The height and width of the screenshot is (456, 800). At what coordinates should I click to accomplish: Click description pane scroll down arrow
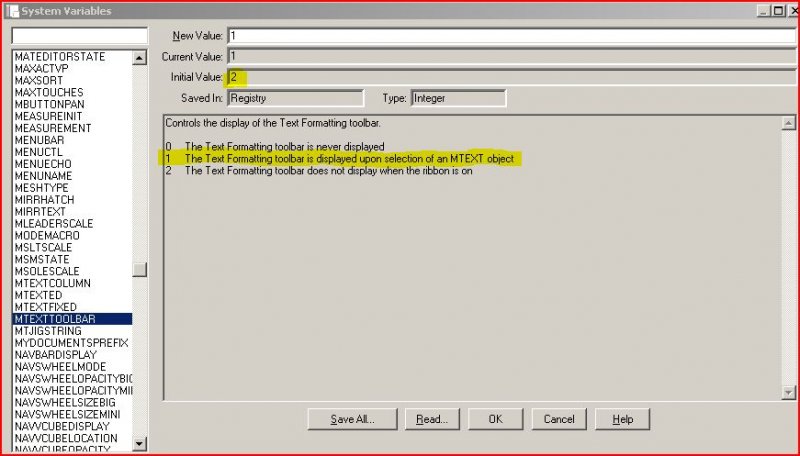pos(788,392)
